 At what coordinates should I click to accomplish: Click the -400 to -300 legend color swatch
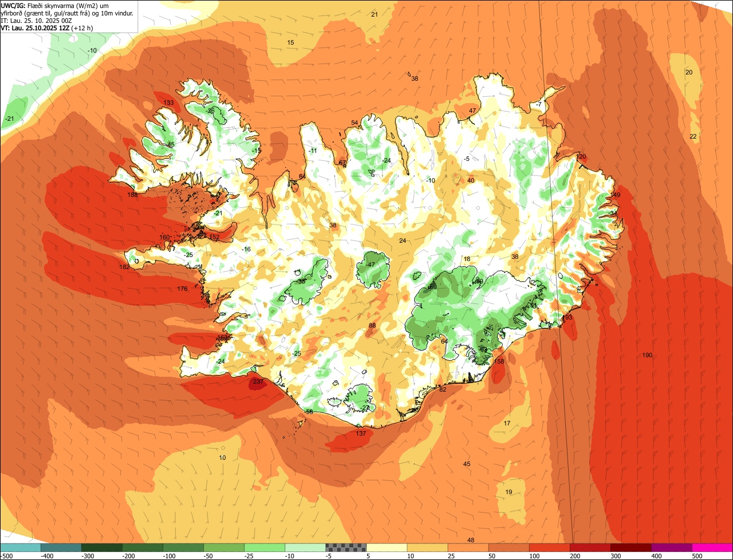click(x=61, y=547)
